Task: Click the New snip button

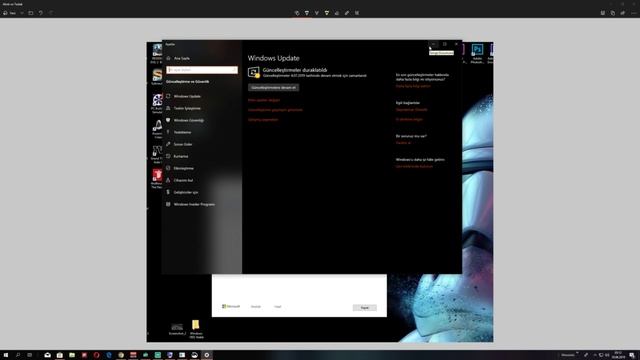Action: coord(10,13)
